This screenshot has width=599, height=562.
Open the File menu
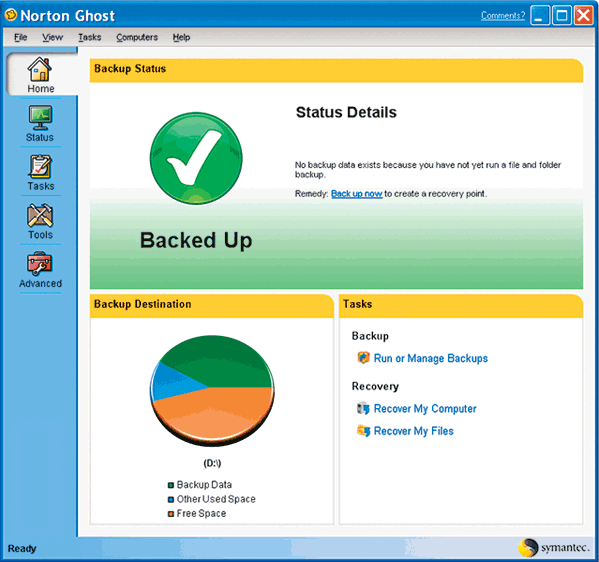(x=21, y=37)
